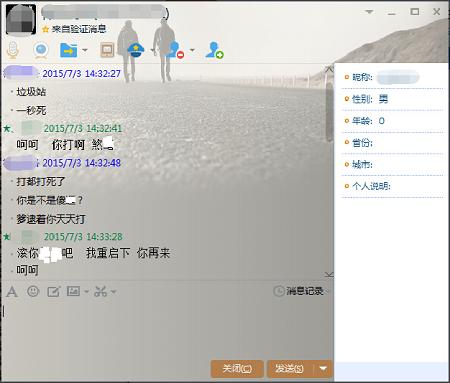Open file transfer options dropdown arrow
The width and height of the screenshot is (450, 383).
(x=85, y=50)
